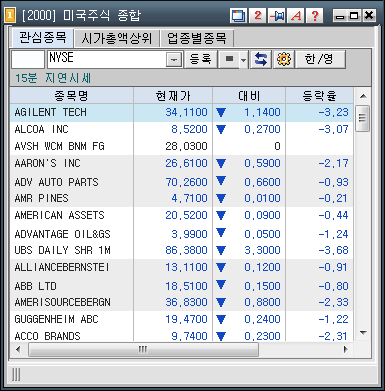This screenshot has width=385, height=391.
Task: Open dropdown arrow beside square button
Action: [244, 60]
